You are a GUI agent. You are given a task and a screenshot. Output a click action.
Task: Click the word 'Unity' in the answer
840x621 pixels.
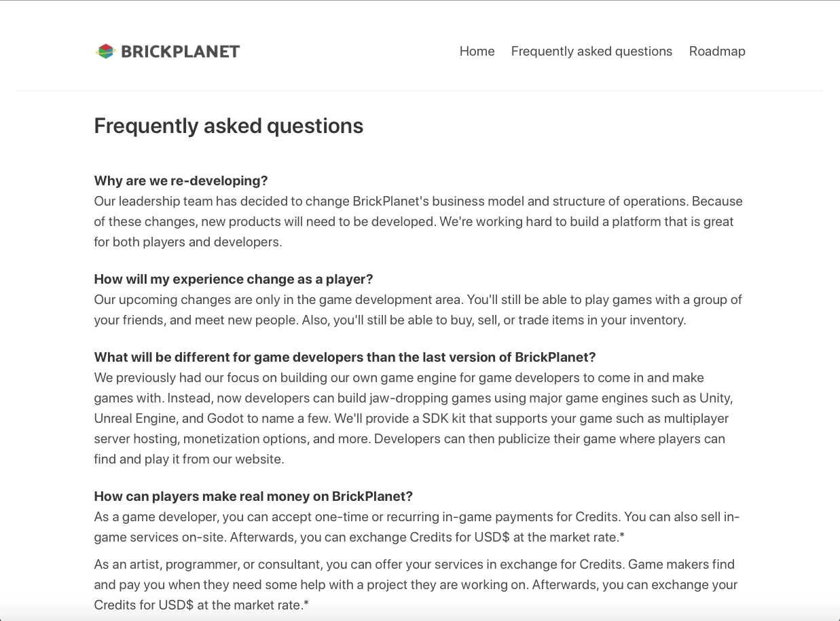(x=714, y=398)
